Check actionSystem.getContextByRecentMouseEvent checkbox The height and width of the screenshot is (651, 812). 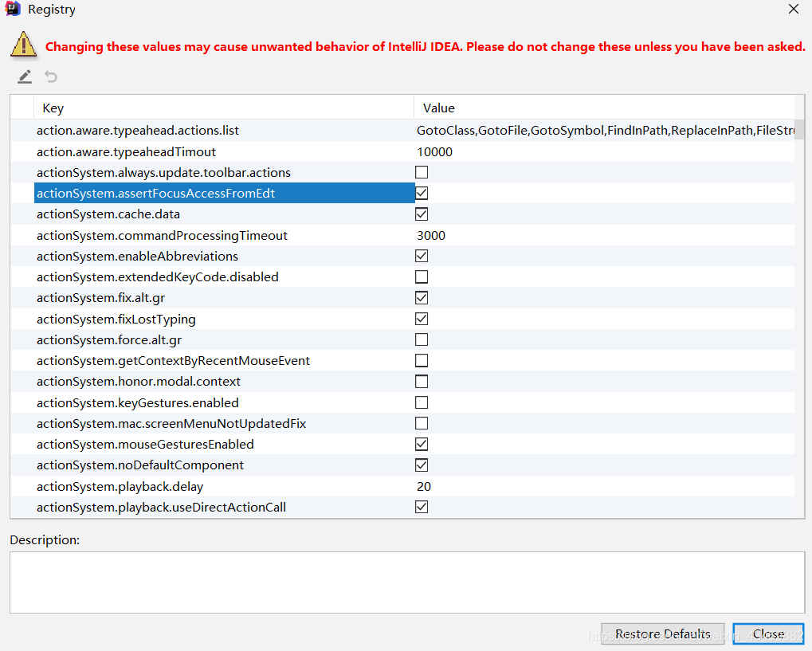(422, 360)
